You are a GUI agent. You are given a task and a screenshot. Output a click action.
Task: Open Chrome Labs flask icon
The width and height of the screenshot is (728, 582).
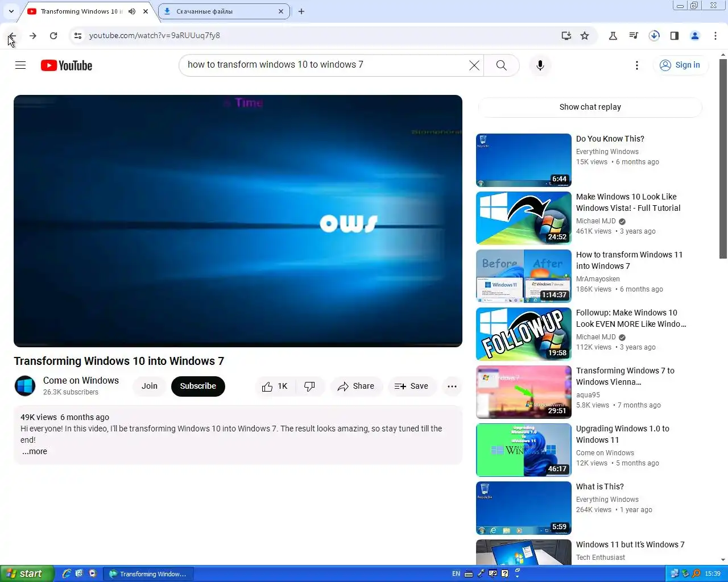click(x=613, y=36)
